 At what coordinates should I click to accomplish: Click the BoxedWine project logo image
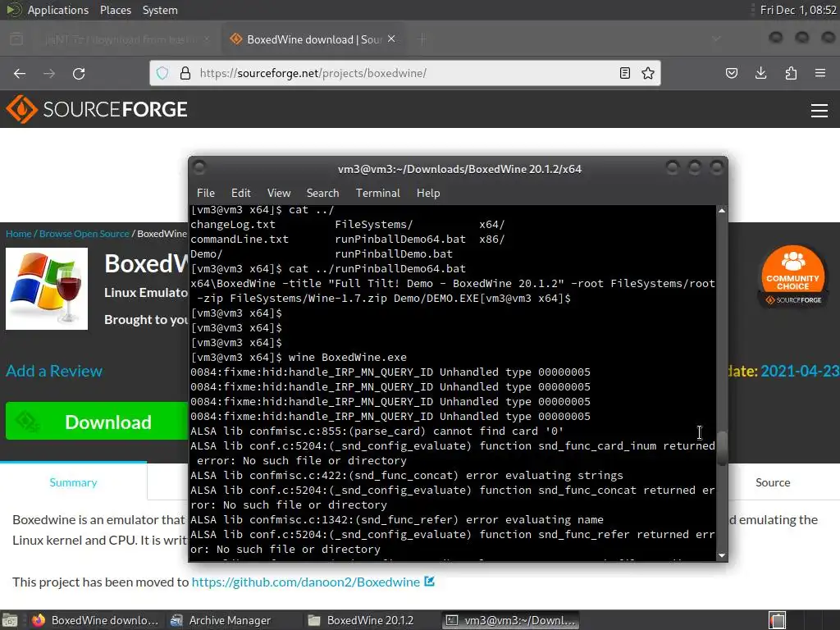coord(47,289)
